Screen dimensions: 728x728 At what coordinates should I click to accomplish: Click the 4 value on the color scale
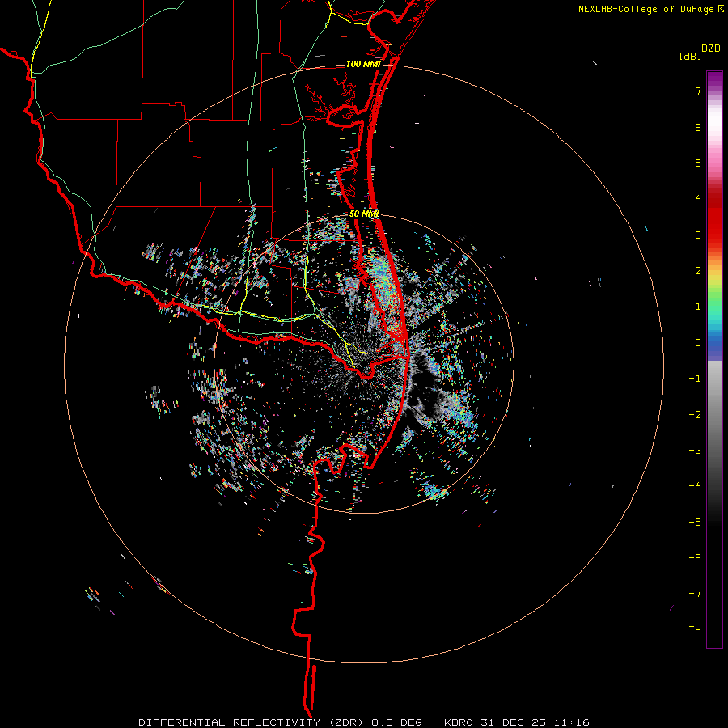[x=698, y=199]
